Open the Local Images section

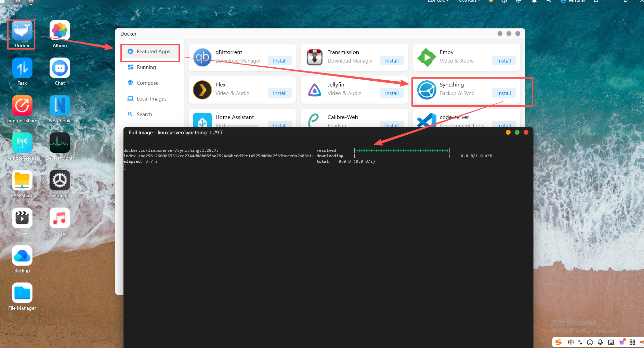click(150, 99)
